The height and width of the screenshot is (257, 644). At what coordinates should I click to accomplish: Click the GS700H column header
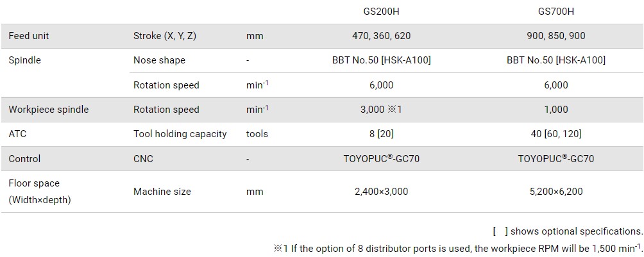click(x=555, y=12)
